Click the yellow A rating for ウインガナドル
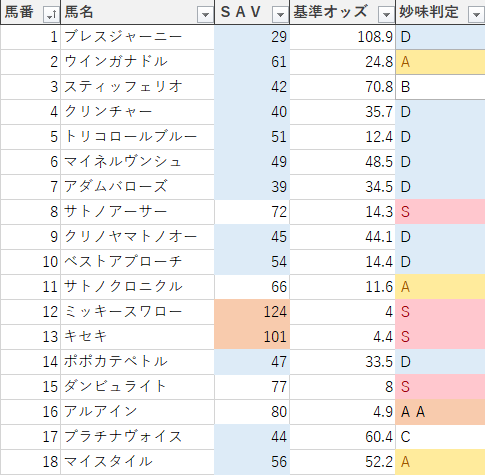Image resolution: width=485 pixels, height=475 pixels. click(440, 62)
